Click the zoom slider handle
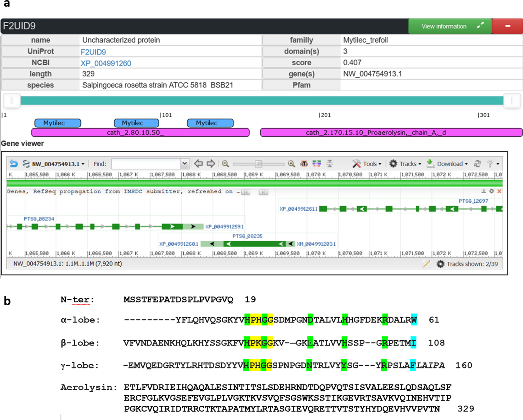The width and height of the screenshot is (523, 420). click(258, 164)
